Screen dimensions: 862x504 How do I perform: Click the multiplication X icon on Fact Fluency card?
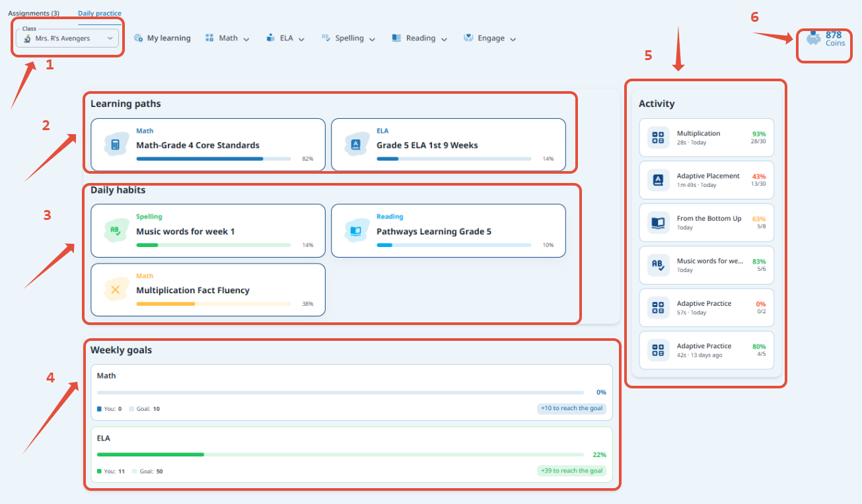tap(116, 289)
